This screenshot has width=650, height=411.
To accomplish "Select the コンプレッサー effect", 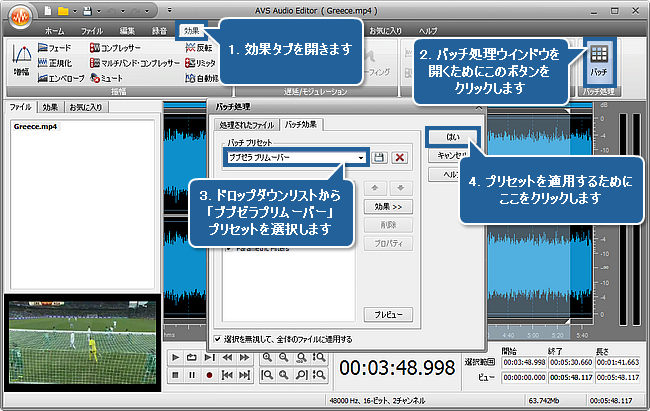I will (115, 48).
